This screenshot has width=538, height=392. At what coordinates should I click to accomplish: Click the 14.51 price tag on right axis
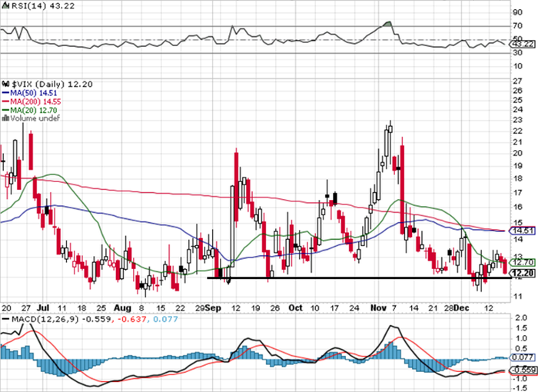pos(522,231)
